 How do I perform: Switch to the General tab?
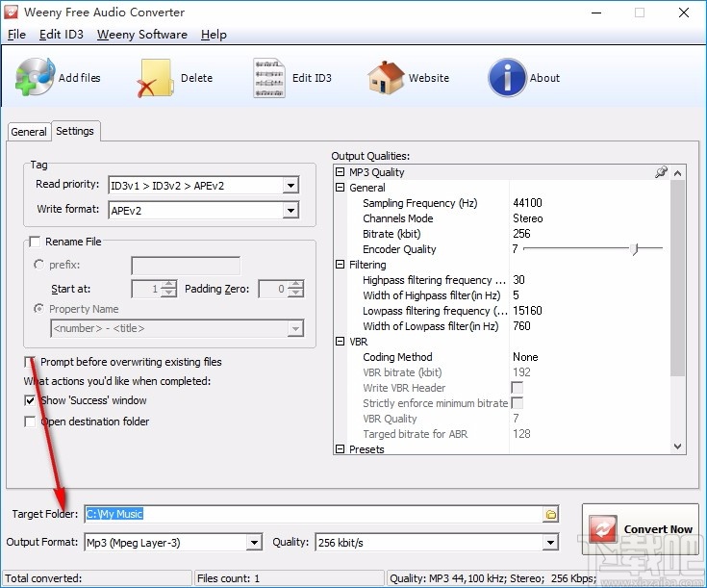pyautogui.click(x=29, y=132)
